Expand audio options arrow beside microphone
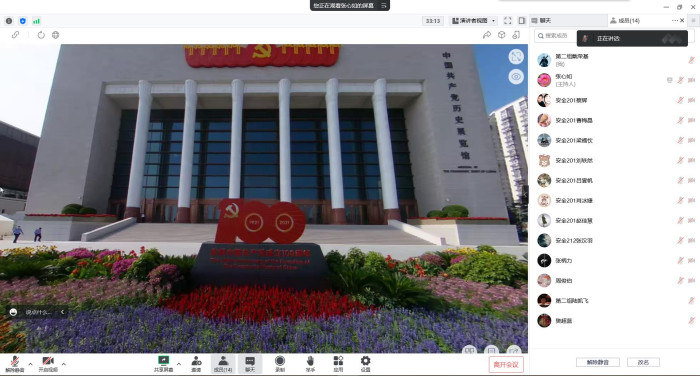Viewport: 700px width, 376px height. 30,364
